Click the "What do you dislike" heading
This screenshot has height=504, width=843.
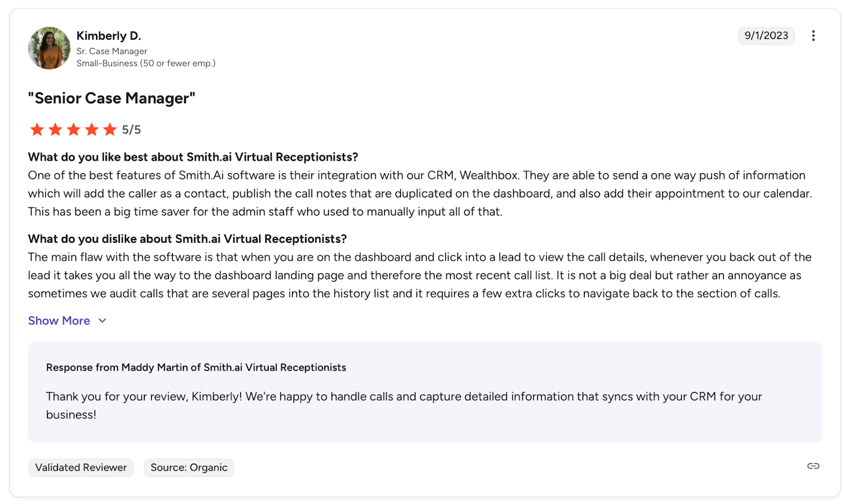point(187,239)
